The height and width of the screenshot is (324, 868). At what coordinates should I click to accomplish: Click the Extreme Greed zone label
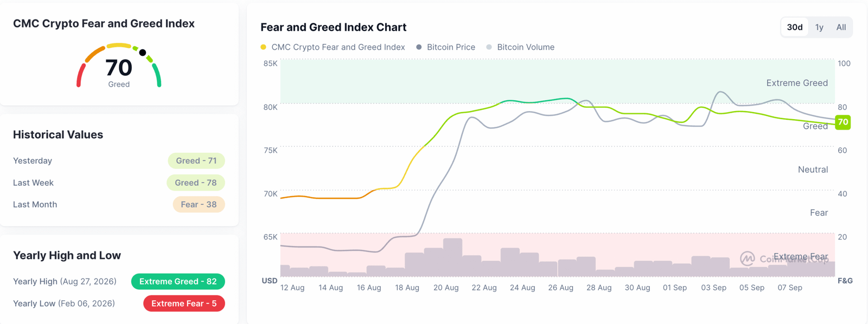tap(797, 83)
